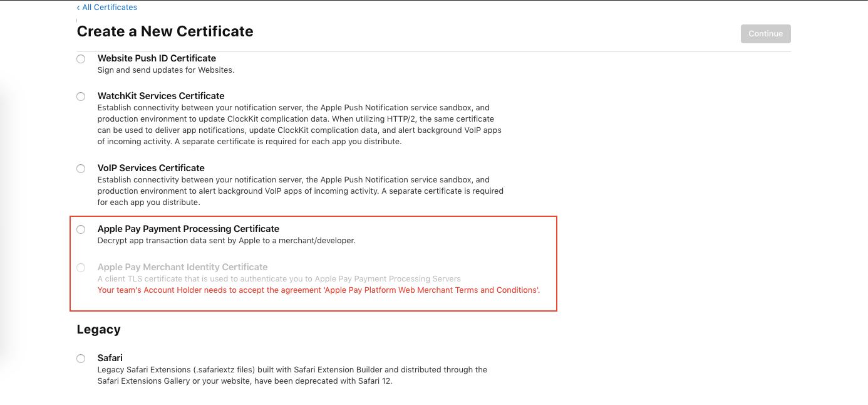Click the Apple Pay Merchant Identity Certificate title
868x405 pixels.
pyautogui.click(x=183, y=267)
